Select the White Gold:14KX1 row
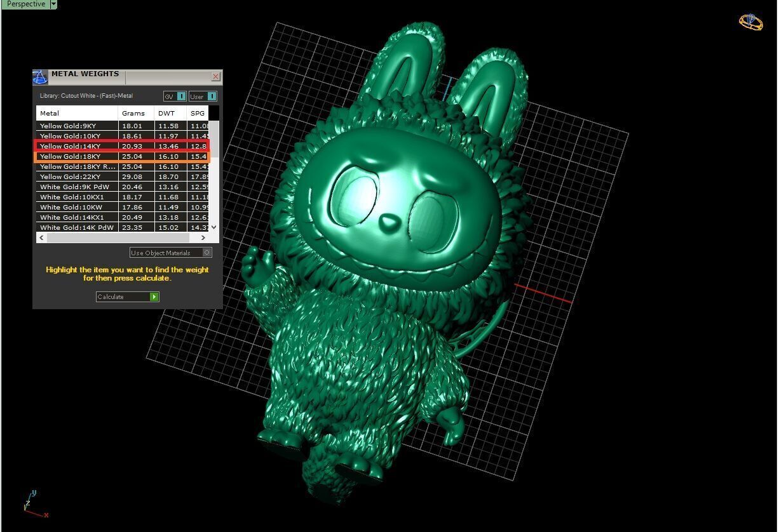This screenshot has width=779, height=532. (122, 217)
